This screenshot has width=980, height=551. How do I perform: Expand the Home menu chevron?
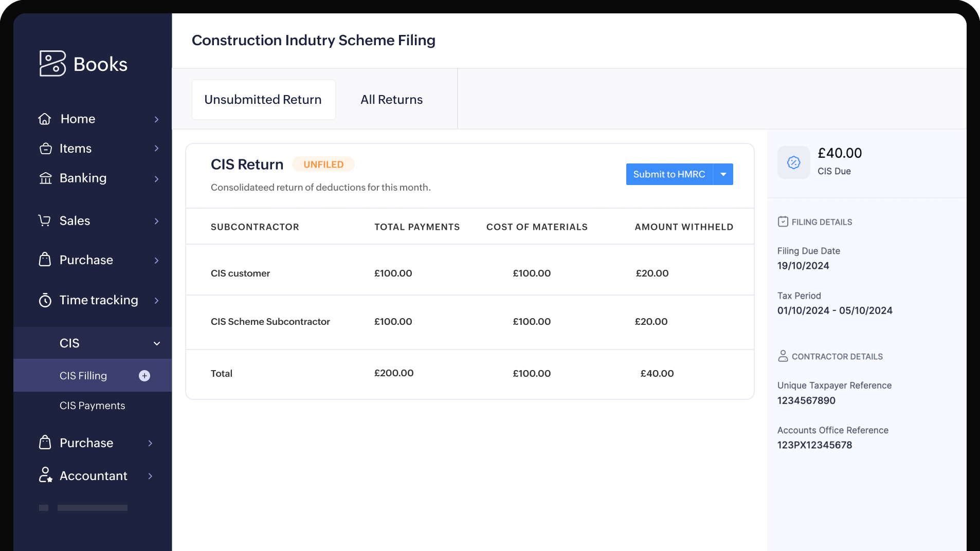click(x=157, y=119)
